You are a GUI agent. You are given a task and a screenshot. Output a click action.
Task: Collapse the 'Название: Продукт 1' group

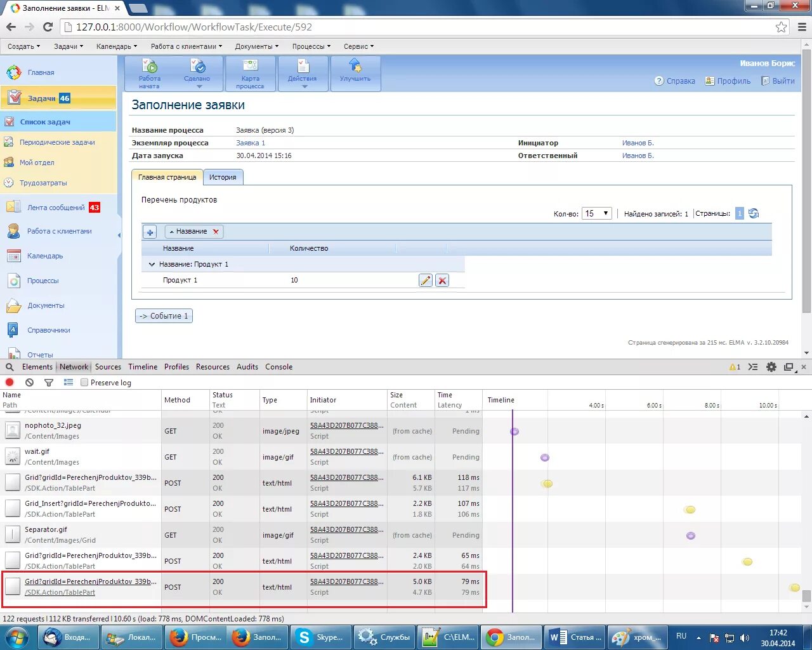[x=152, y=264]
